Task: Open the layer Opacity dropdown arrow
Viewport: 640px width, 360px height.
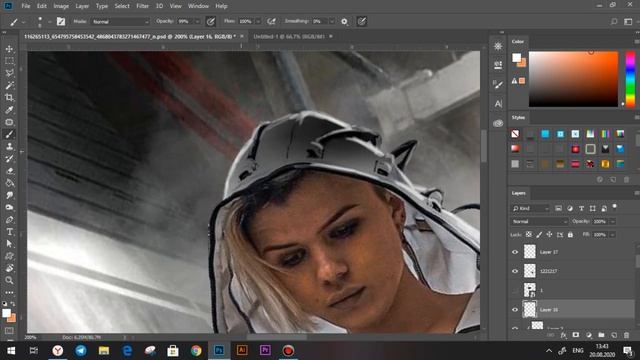Action: [x=612, y=222]
